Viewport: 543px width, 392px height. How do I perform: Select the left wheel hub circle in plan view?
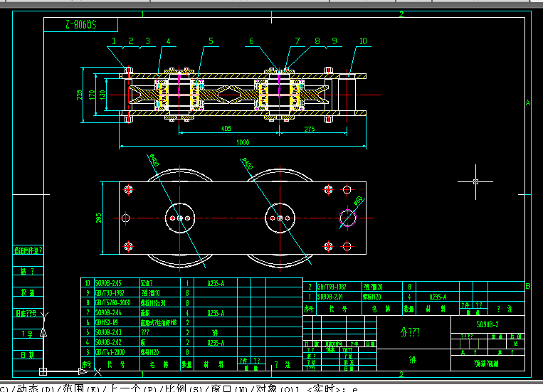180,218
